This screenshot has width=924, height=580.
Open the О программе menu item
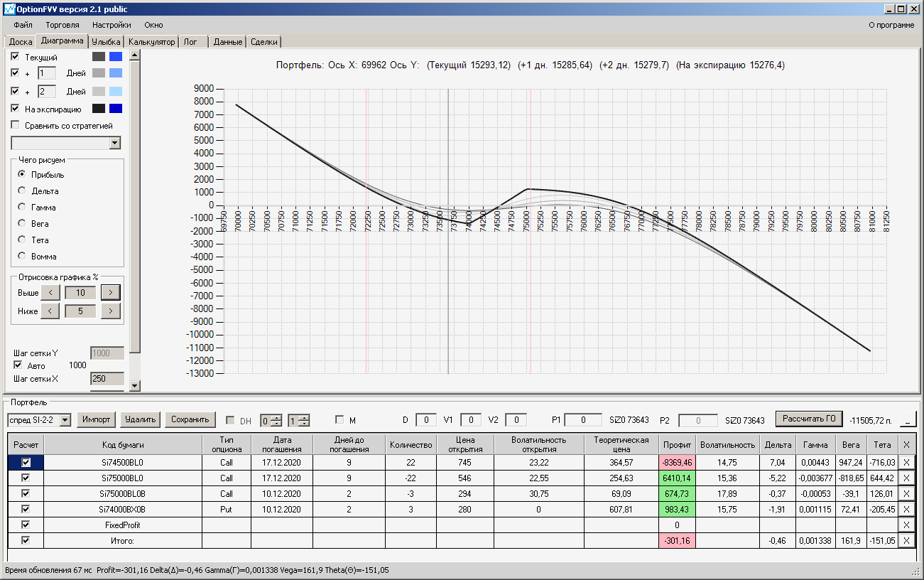click(x=891, y=25)
